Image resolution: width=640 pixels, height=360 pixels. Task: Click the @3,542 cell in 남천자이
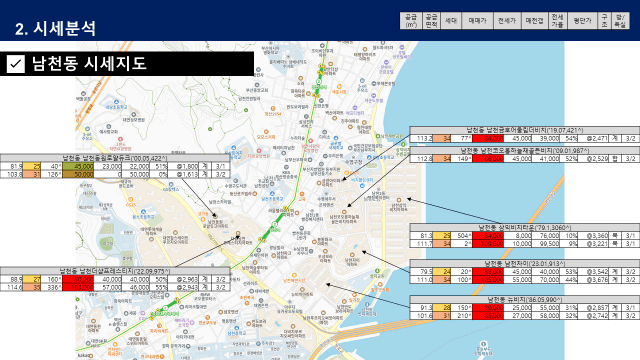(594, 271)
